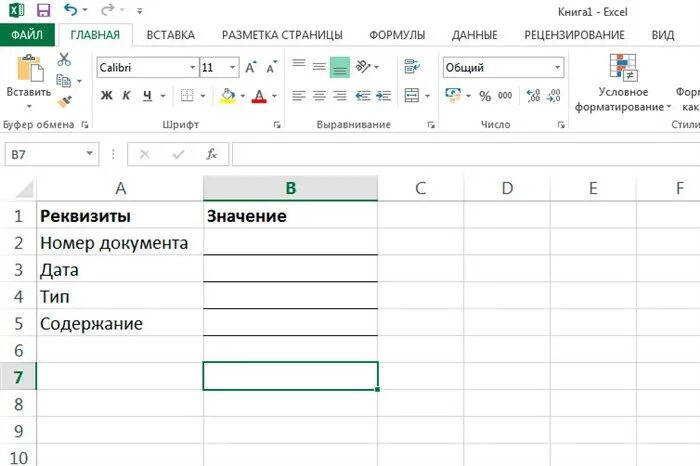Toggle bottom align highlighted button

click(x=340, y=67)
